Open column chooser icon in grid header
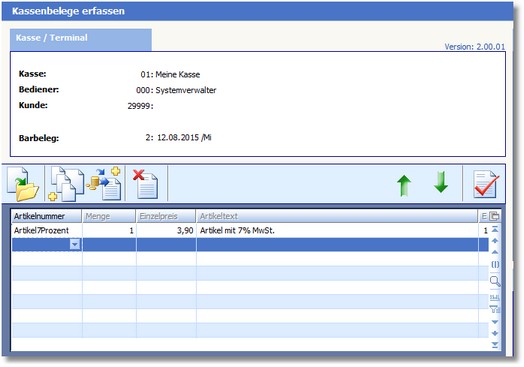The image size is (524, 367). (x=494, y=216)
